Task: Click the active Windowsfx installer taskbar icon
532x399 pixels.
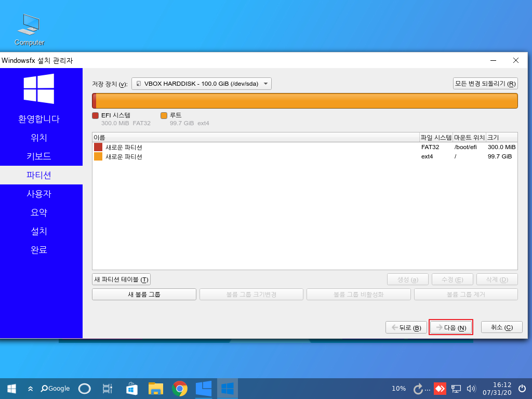Action: pyautogui.click(x=228, y=389)
